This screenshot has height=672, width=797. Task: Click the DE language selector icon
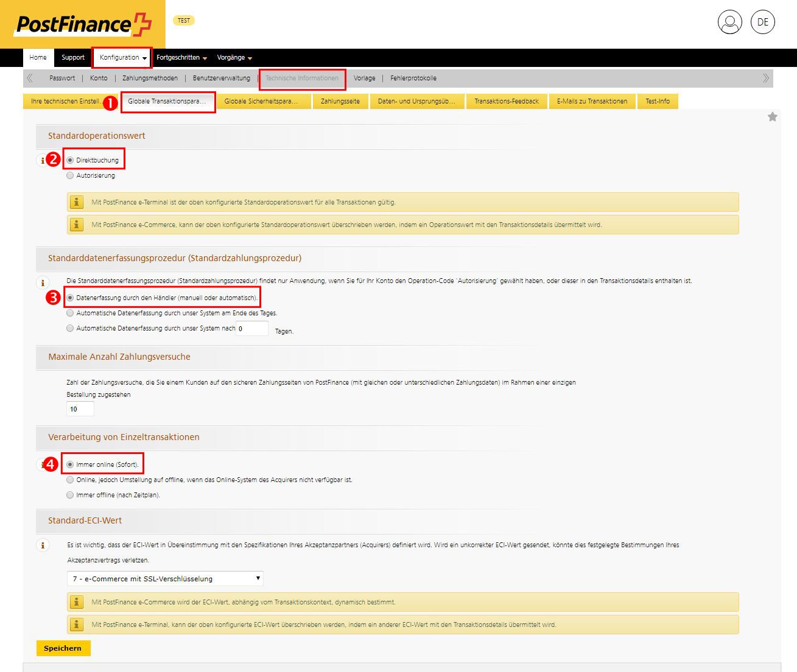click(x=762, y=22)
